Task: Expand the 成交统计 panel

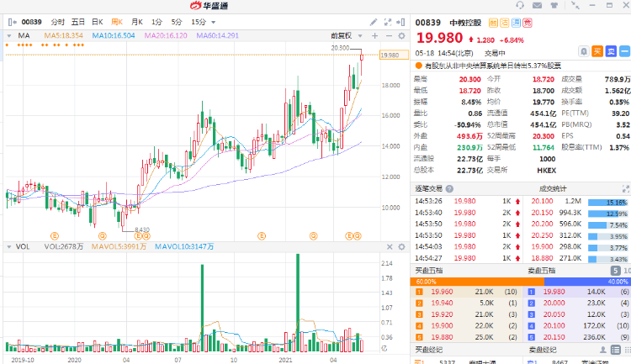Action: tap(625, 188)
